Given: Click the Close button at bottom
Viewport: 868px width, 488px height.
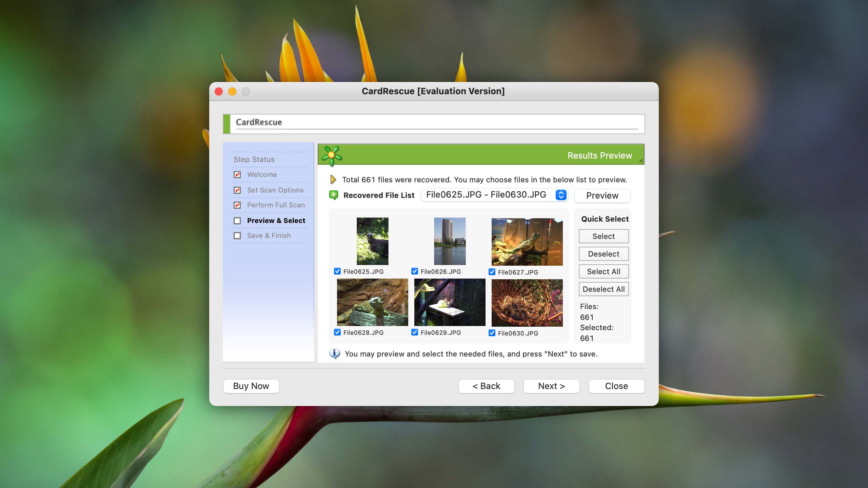Looking at the screenshot, I should pyautogui.click(x=616, y=386).
